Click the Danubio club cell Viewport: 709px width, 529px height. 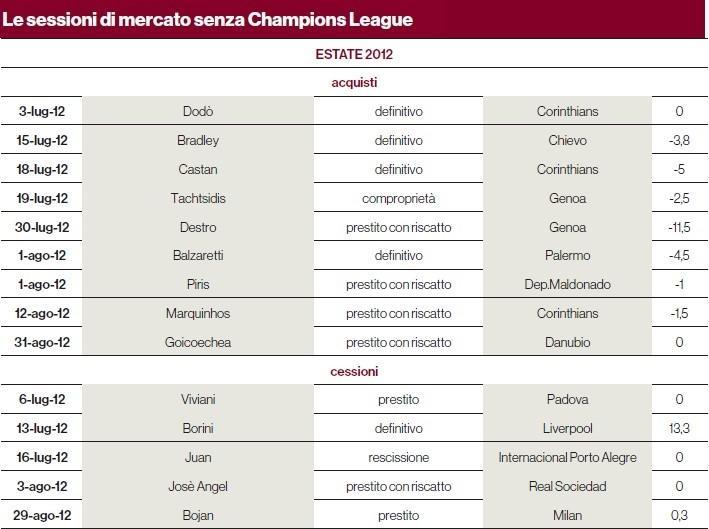(567, 342)
